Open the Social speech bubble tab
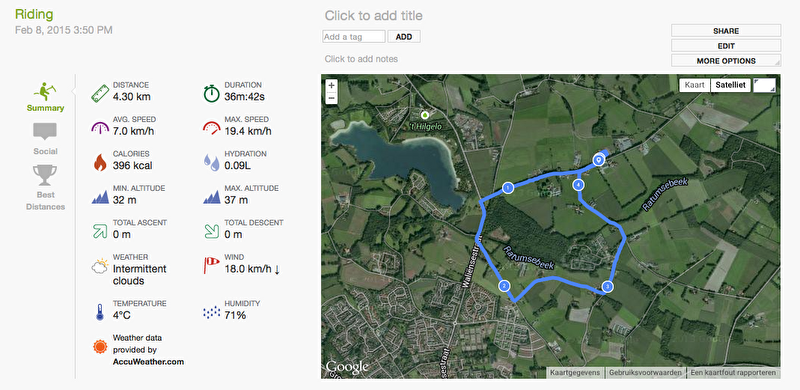The width and height of the screenshot is (800, 390). (45, 139)
